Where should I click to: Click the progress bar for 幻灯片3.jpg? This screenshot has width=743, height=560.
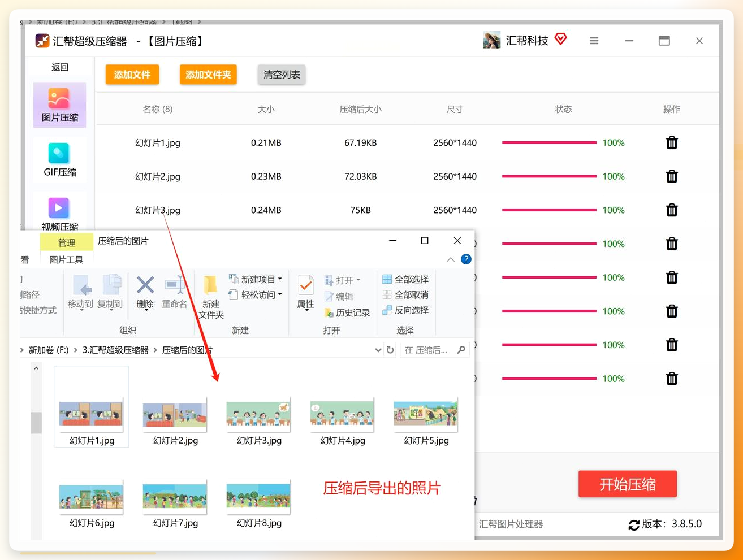tap(549, 210)
